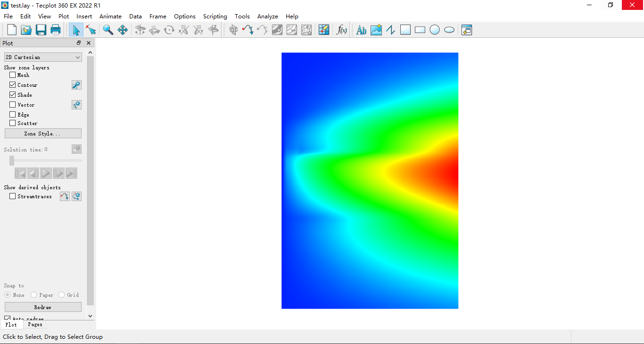Save the layout using the floppy disk icon

point(41,30)
